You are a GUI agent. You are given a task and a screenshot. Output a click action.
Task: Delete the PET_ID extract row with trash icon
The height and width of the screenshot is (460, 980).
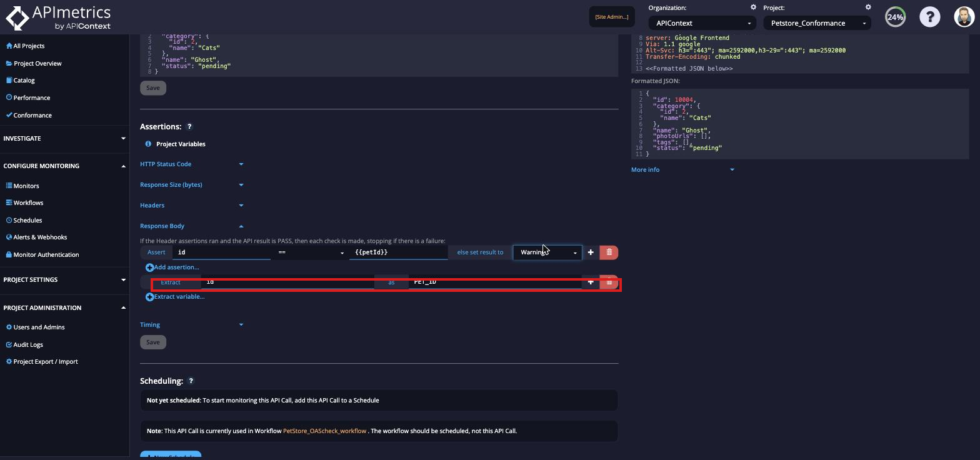pyautogui.click(x=609, y=282)
